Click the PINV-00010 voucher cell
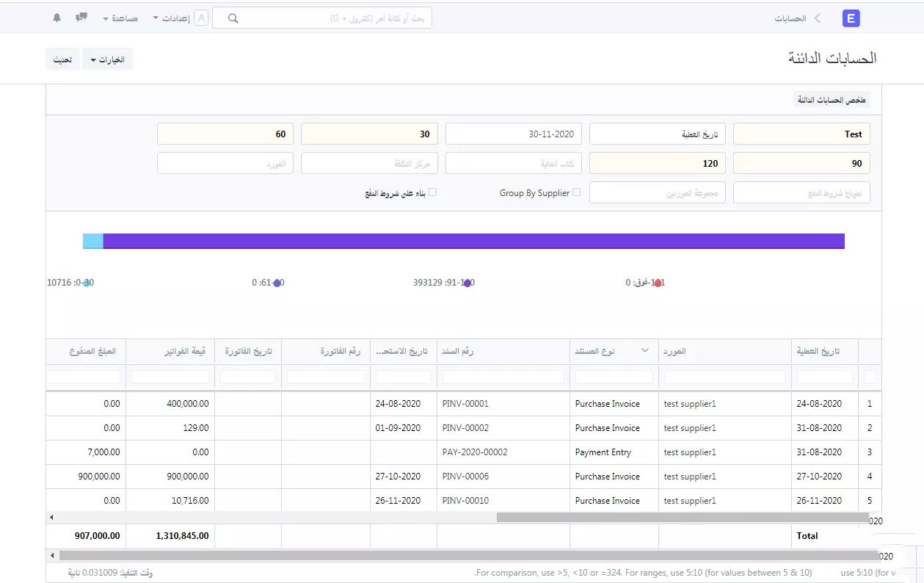The image size is (924, 583). point(503,501)
